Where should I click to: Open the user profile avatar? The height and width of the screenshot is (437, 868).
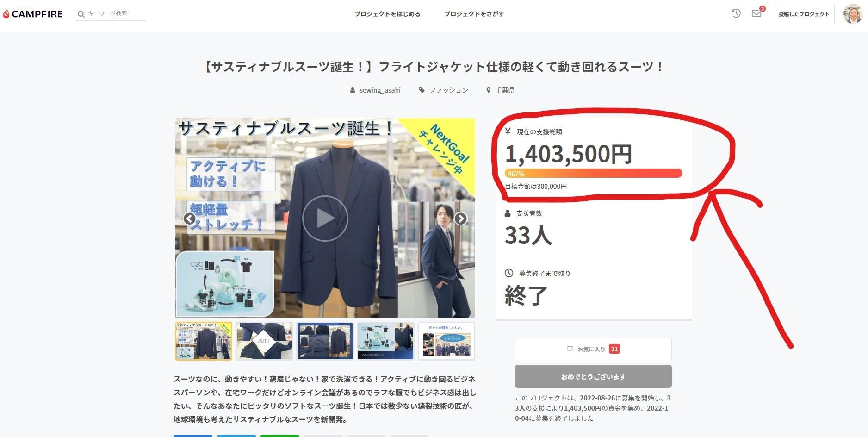pyautogui.click(x=852, y=14)
